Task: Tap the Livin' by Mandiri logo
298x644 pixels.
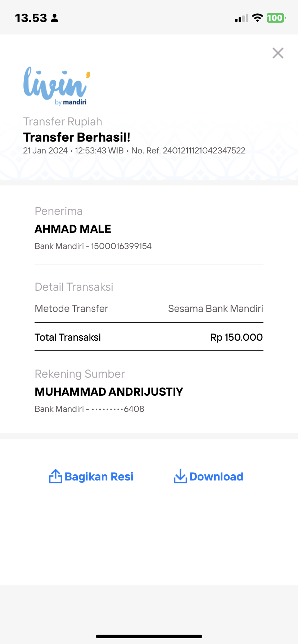Action: tap(57, 86)
